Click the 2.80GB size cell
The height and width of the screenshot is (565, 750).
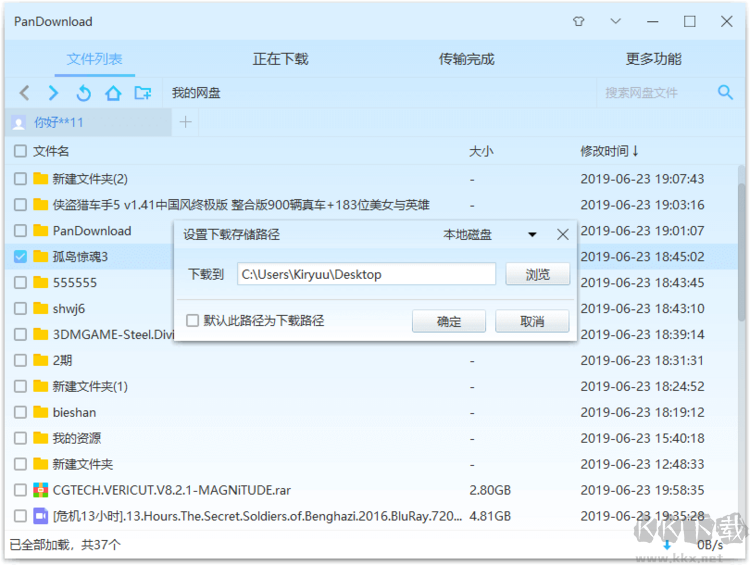[490, 490]
